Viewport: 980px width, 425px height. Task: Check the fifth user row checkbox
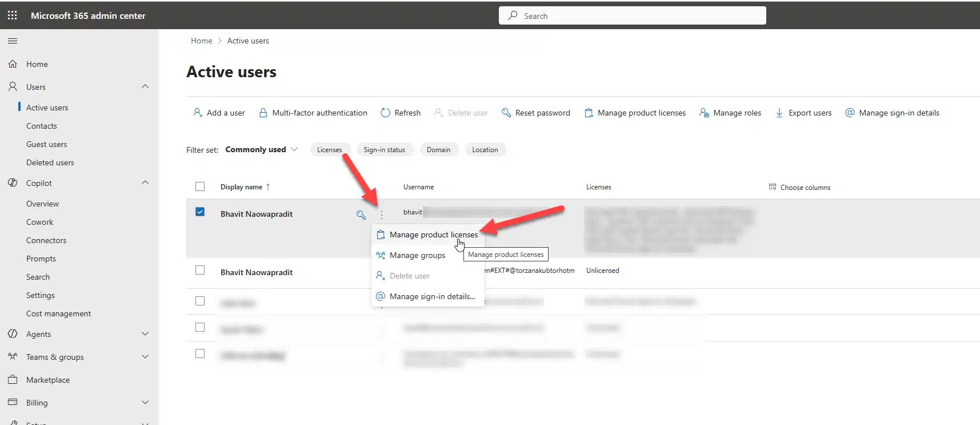click(200, 353)
